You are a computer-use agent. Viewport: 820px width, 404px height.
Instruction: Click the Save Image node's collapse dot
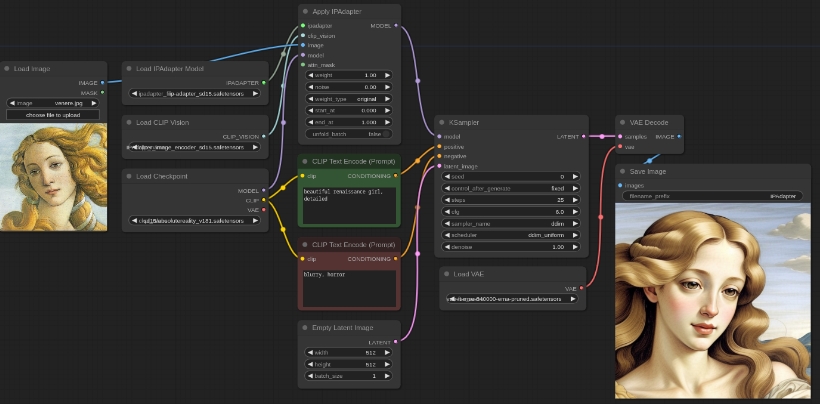[623, 171]
